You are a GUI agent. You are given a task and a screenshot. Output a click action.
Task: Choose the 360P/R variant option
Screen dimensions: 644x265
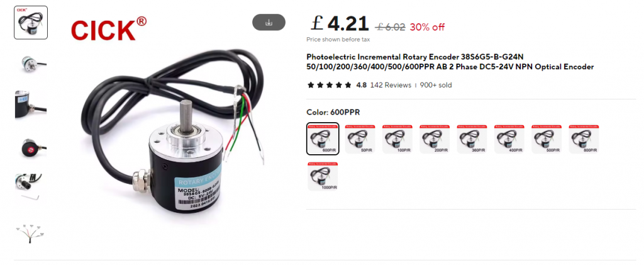coord(472,139)
